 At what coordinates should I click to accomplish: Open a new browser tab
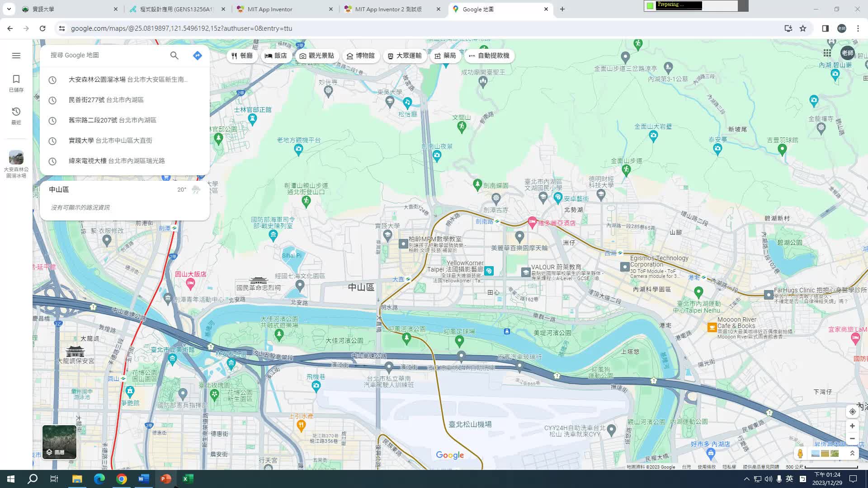pos(562,9)
